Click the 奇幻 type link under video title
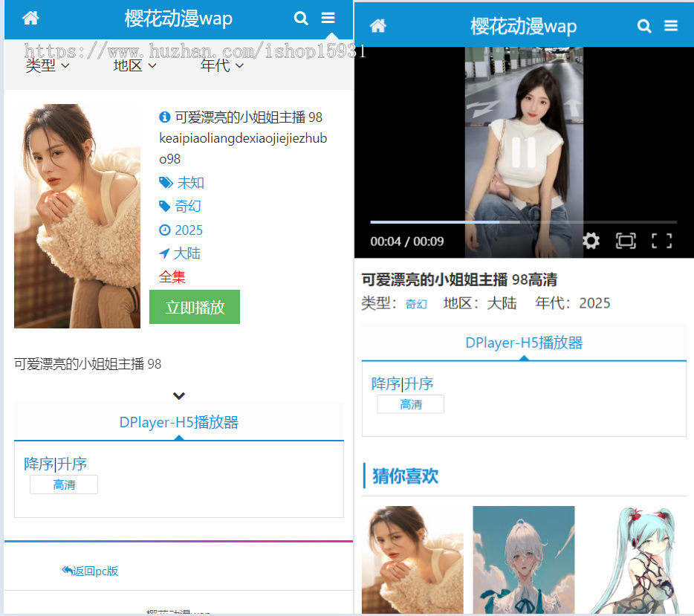 click(x=417, y=304)
